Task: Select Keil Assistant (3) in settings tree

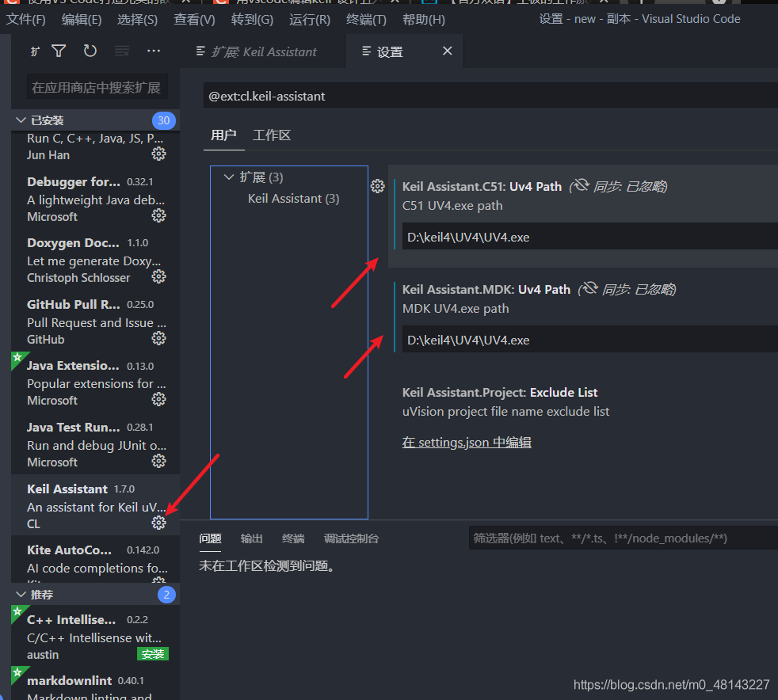Action: [293, 199]
